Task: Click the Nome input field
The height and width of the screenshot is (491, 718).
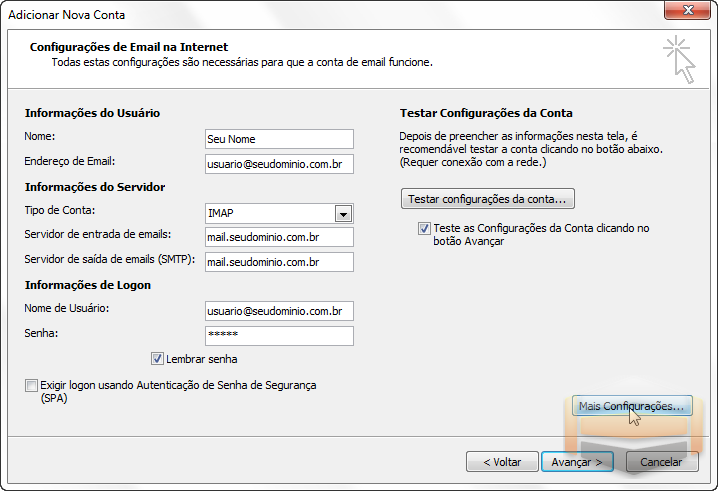Action: click(x=279, y=139)
